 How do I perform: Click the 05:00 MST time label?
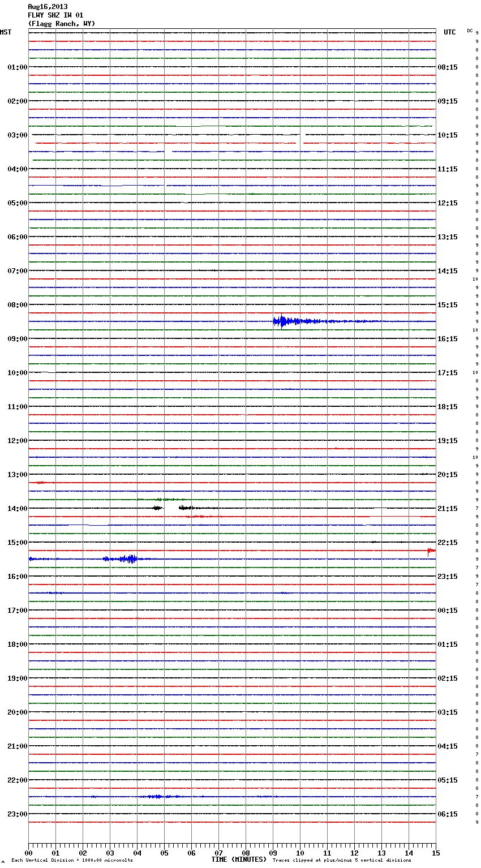(x=17, y=203)
